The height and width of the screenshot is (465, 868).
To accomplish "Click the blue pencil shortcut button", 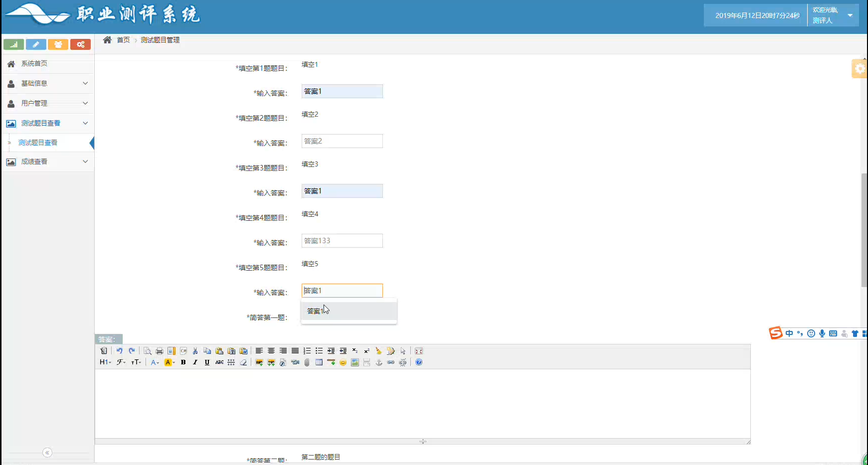I will tap(36, 44).
